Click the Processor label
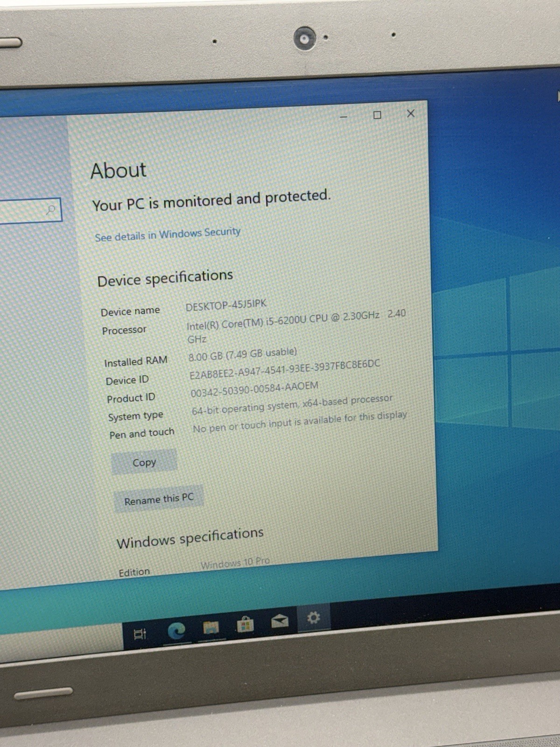560x747 pixels. click(x=124, y=330)
